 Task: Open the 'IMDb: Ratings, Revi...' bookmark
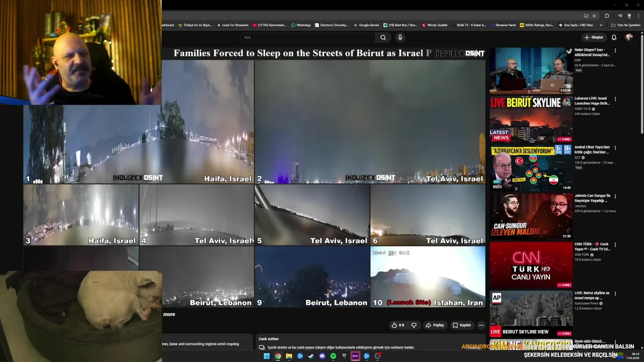536,25
